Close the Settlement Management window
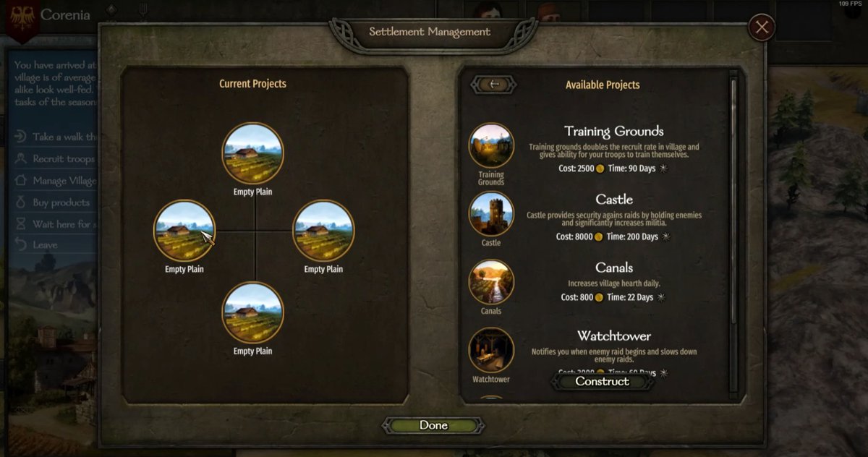 [761, 27]
